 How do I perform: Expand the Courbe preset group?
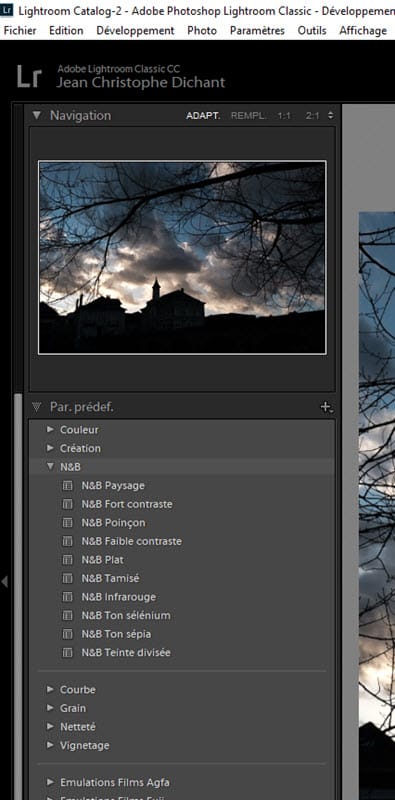[x=50, y=689]
